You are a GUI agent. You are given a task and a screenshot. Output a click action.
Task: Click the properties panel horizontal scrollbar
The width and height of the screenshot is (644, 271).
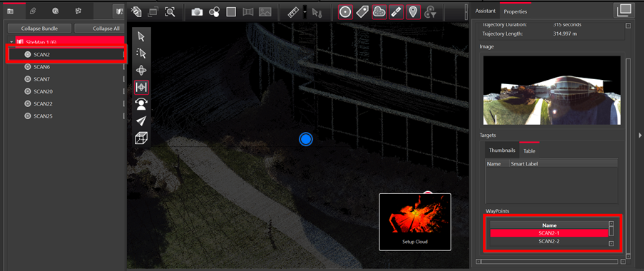pyautogui.click(x=549, y=261)
